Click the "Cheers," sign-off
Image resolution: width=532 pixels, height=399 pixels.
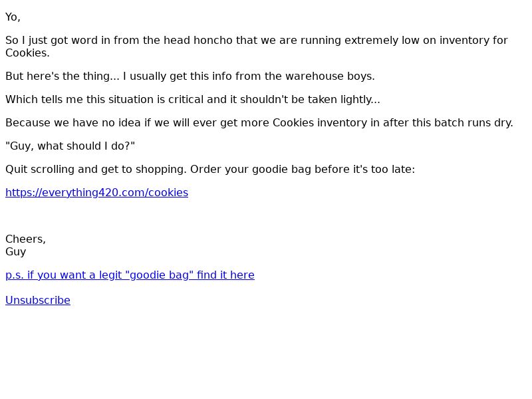25,239
